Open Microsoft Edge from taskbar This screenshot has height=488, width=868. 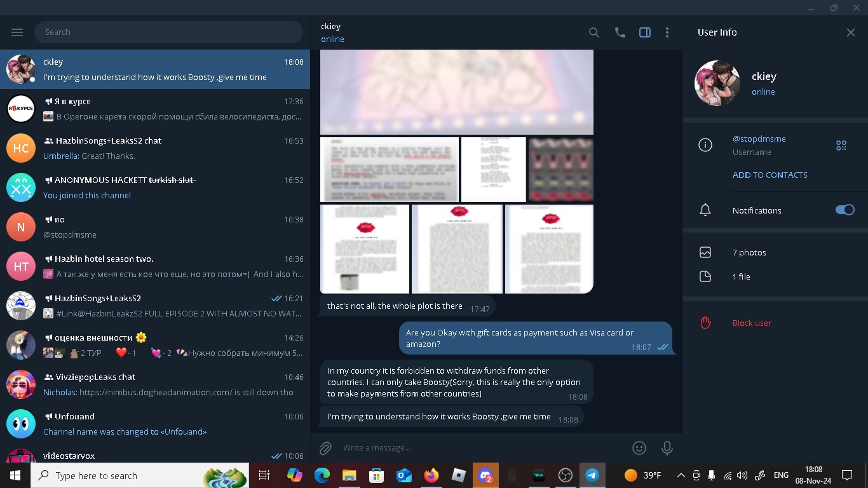click(x=322, y=475)
